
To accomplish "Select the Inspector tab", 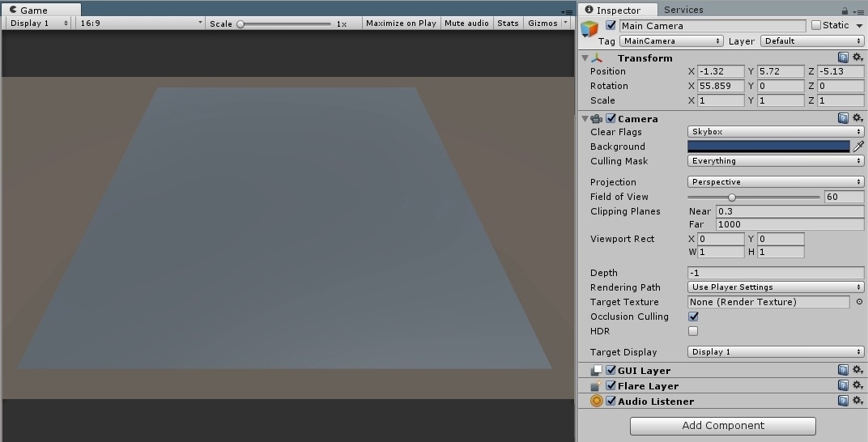I will (618, 10).
